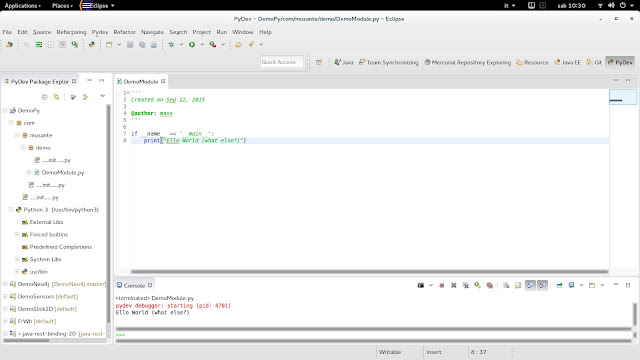The image size is (640, 360).
Task: Click the Print icon in the toolbar
Action: coord(154,44)
